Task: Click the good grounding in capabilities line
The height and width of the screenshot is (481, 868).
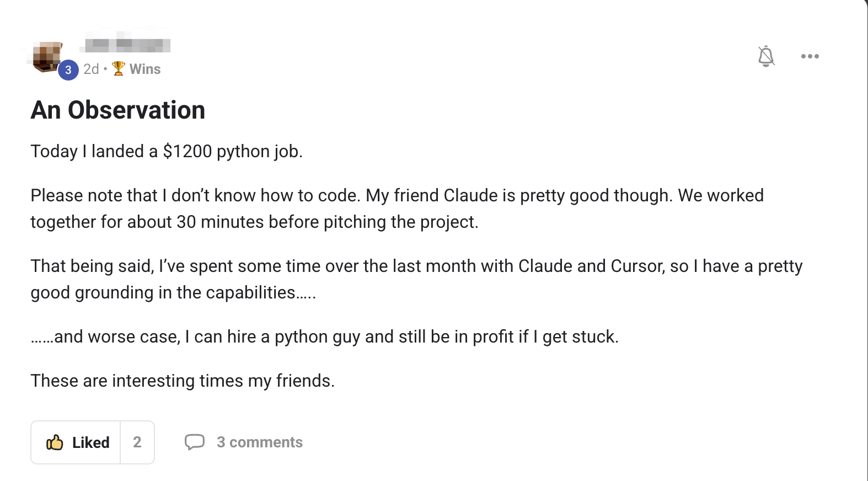Action: (x=173, y=292)
